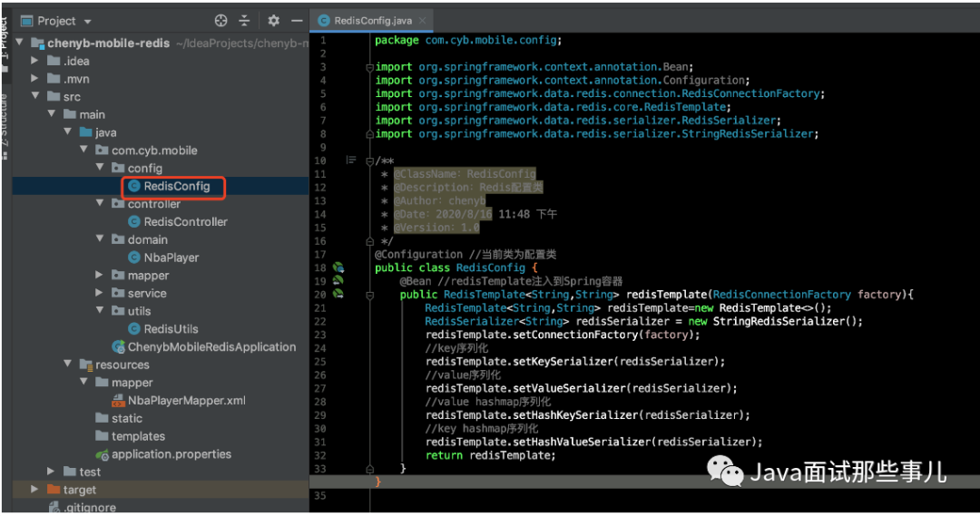Click the return redisTemplate statement
Image resolution: width=980 pixels, height=516 pixels.
(x=491, y=455)
